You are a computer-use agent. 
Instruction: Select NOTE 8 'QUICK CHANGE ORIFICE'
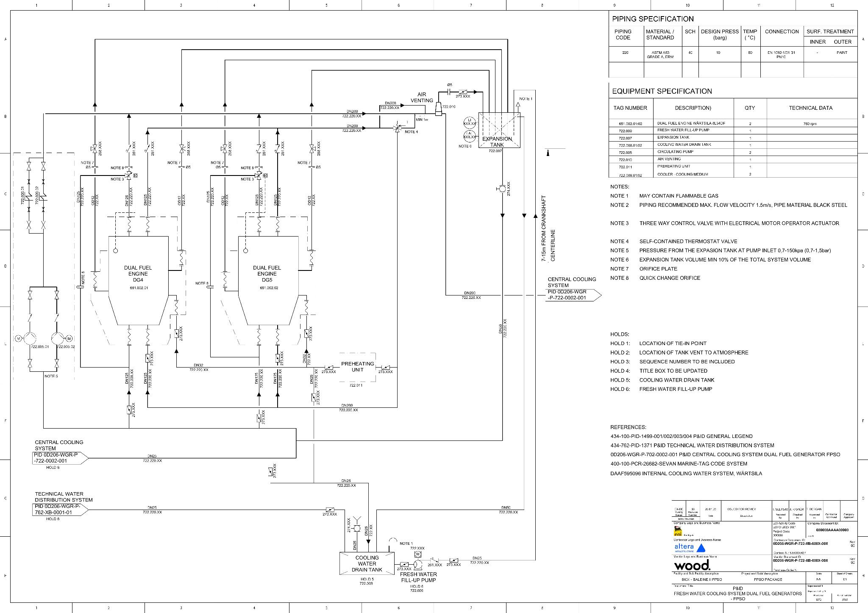(x=670, y=278)
